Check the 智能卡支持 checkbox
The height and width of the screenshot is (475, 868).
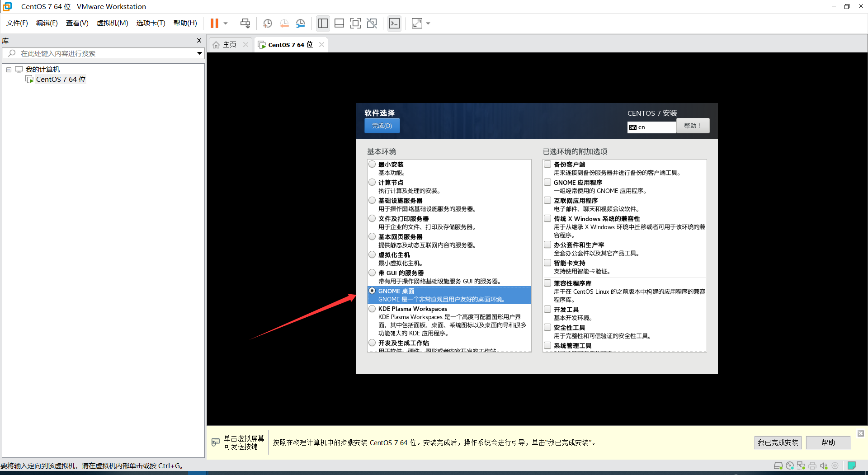pos(547,263)
